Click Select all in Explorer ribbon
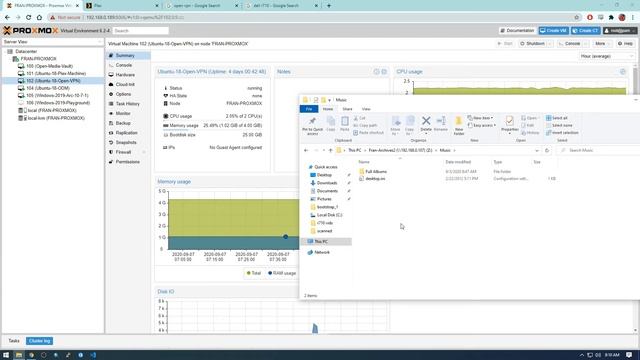640x360 pixels. click(557, 118)
